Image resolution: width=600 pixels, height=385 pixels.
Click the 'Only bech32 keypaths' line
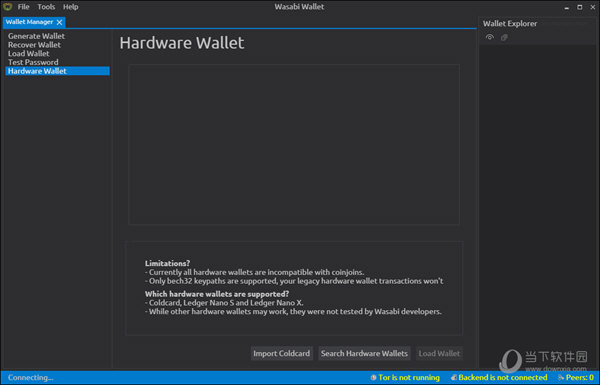(x=294, y=281)
